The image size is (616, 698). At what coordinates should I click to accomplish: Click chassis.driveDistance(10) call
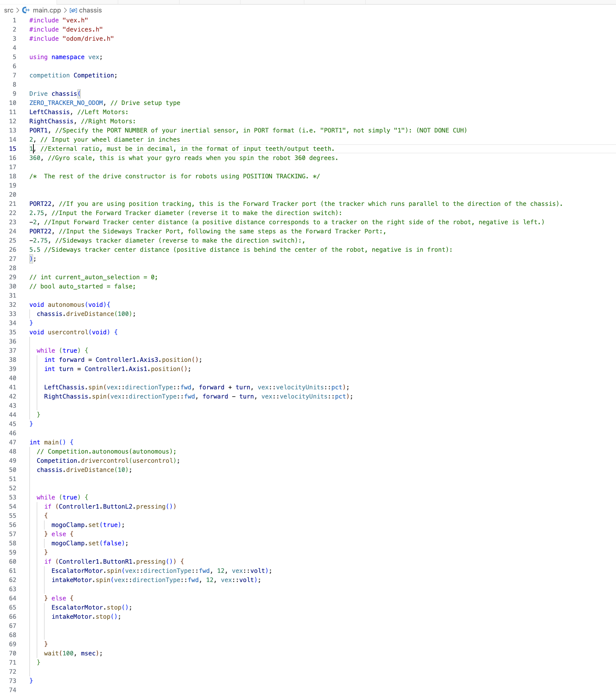click(x=84, y=470)
